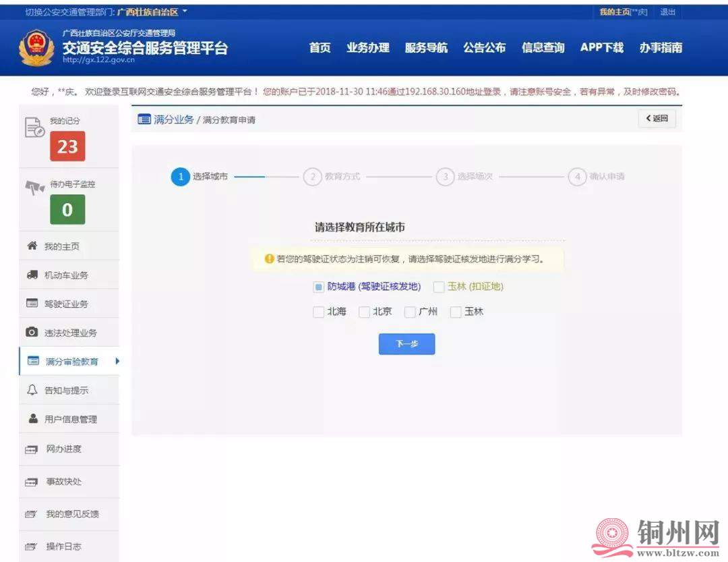728x562 pixels.
Task: Toggle the 防城港 (驾驶证核发地) checkbox
Action: 318,287
